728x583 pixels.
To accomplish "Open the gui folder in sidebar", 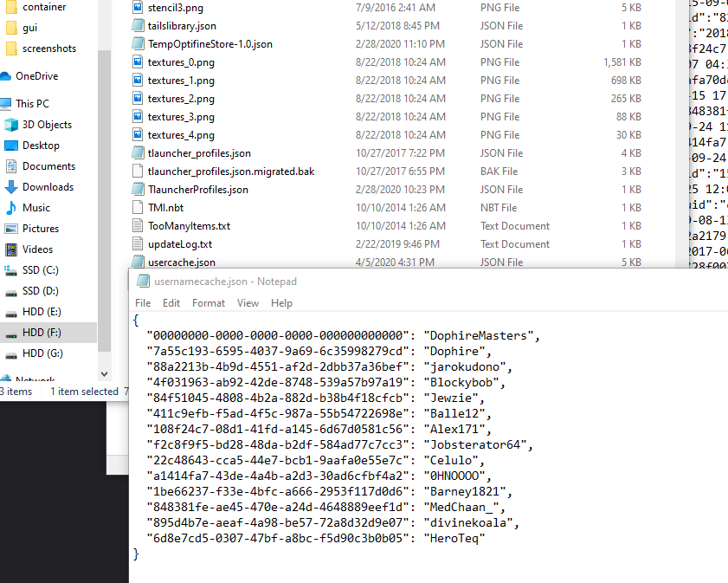I will tap(29, 28).
